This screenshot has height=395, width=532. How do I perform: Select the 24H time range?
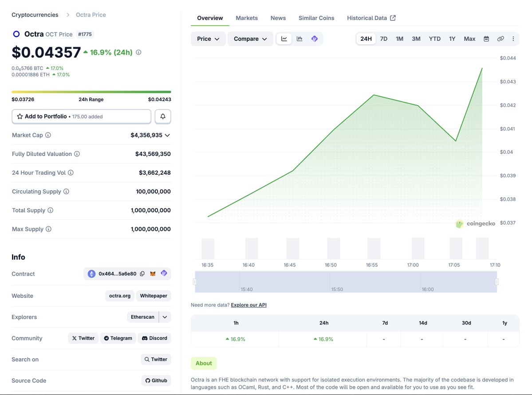coord(366,39)
